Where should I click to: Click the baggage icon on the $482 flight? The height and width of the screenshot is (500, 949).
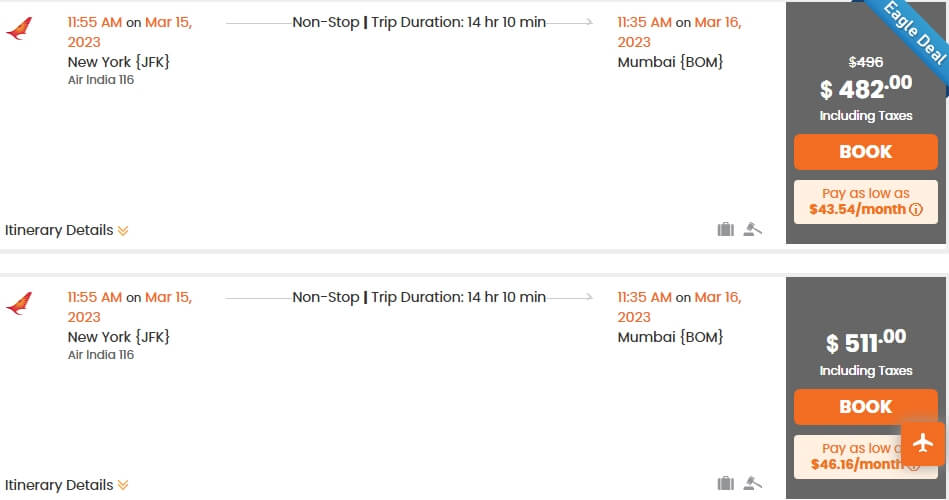tap(725, 229)
